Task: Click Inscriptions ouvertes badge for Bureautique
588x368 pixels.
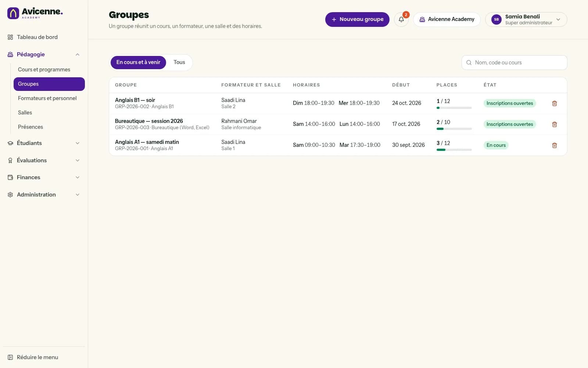Action: [x=510, y=124]
